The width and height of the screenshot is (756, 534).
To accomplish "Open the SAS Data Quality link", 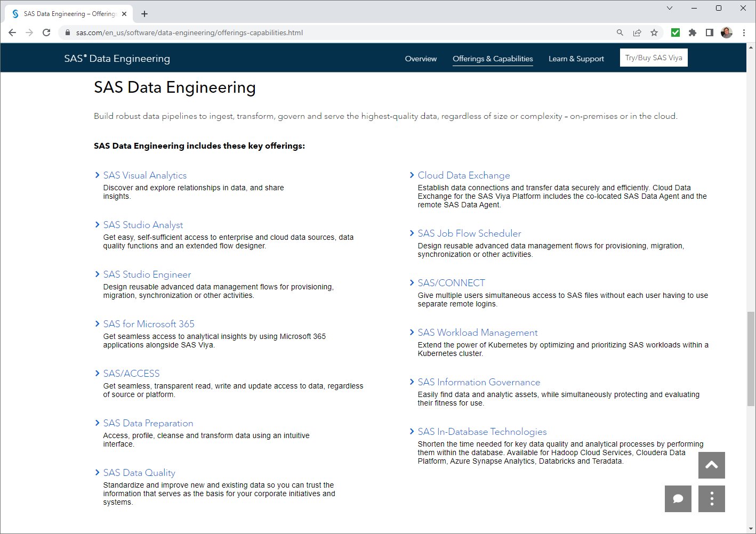I will (139, 473).
